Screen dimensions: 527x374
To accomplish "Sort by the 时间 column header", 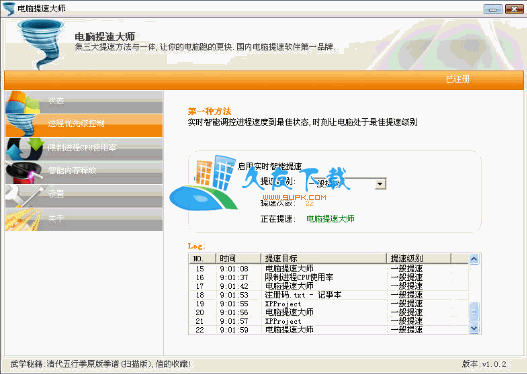I will (x=238, y=258).
